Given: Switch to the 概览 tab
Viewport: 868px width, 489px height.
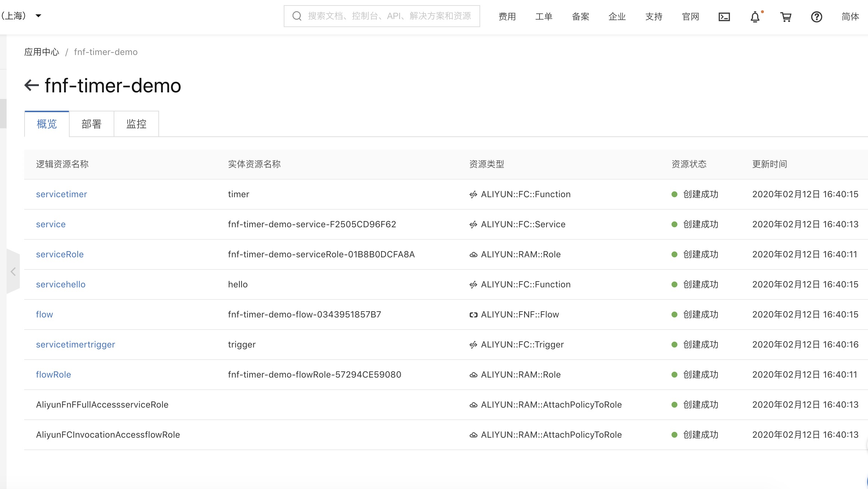Looking at the screenshot, I should pos(47,124).
